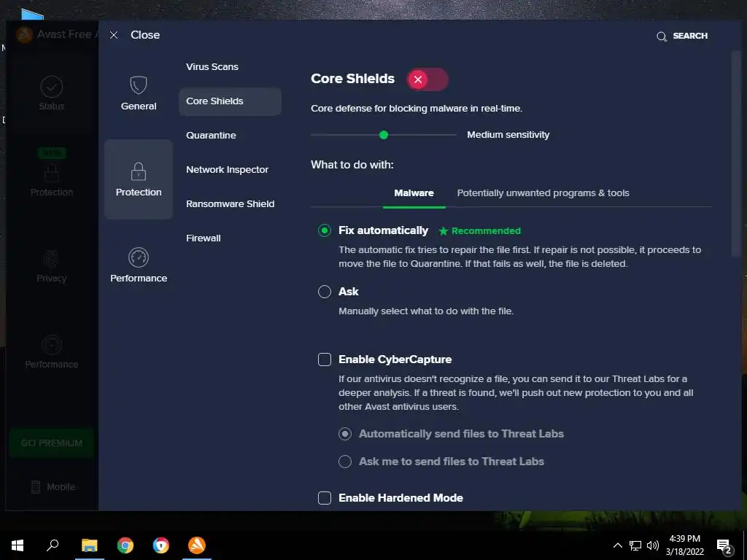
Task: Open the General settings section
Action: (138, 93)
